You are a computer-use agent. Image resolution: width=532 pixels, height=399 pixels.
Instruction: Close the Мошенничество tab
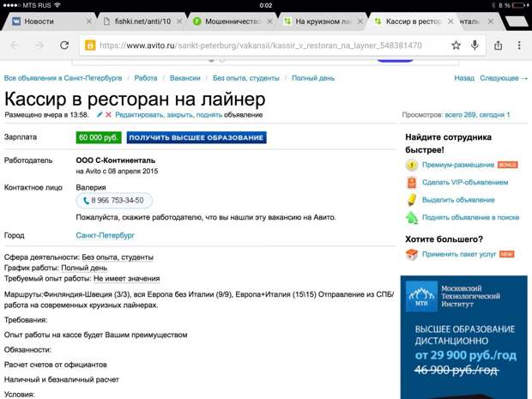[x=269, y=21]
